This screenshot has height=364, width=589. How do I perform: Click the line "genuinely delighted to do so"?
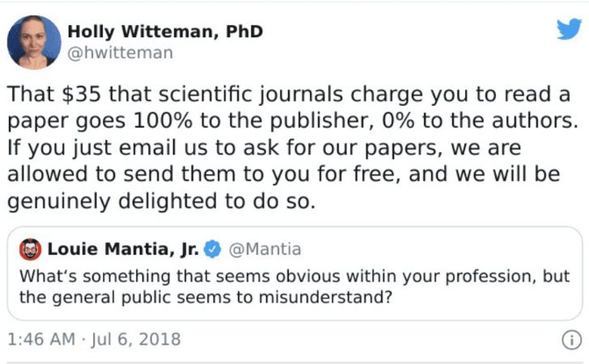[x=160, y=201]
